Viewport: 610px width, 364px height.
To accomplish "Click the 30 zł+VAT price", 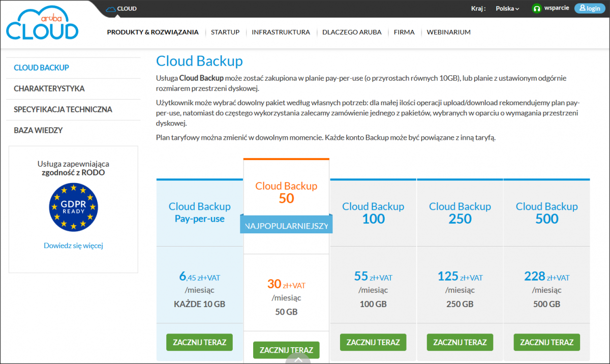I will coord(286,285).
